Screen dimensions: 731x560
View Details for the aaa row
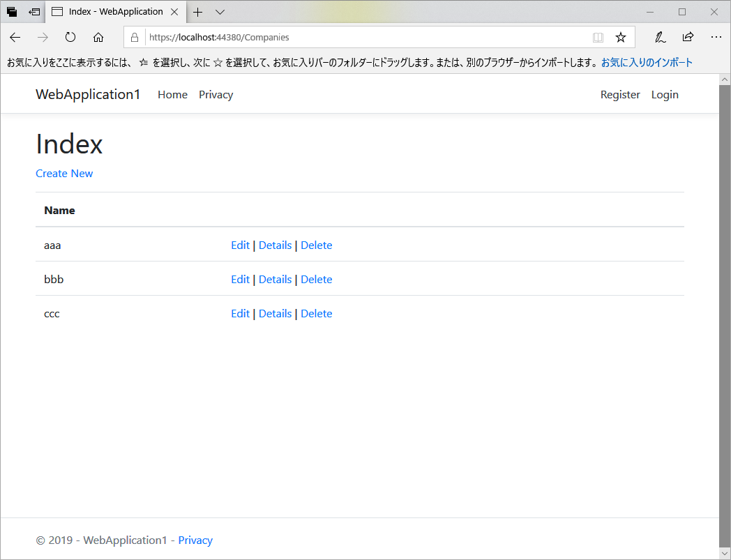tap(275, 245)
